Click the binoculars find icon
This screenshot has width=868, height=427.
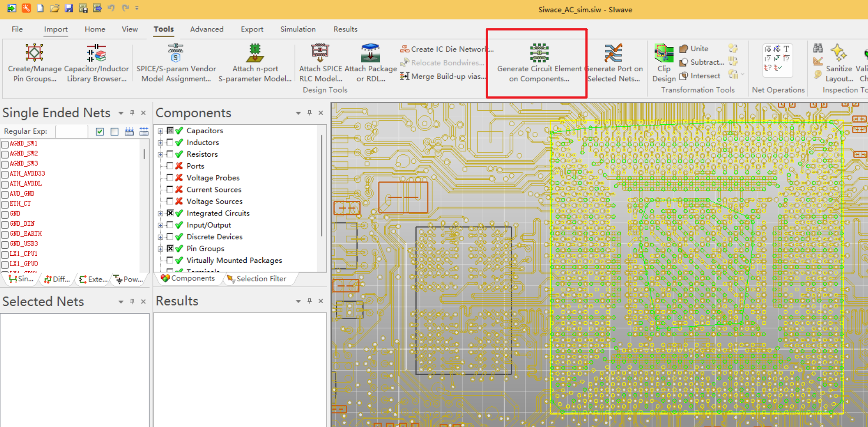818,48
